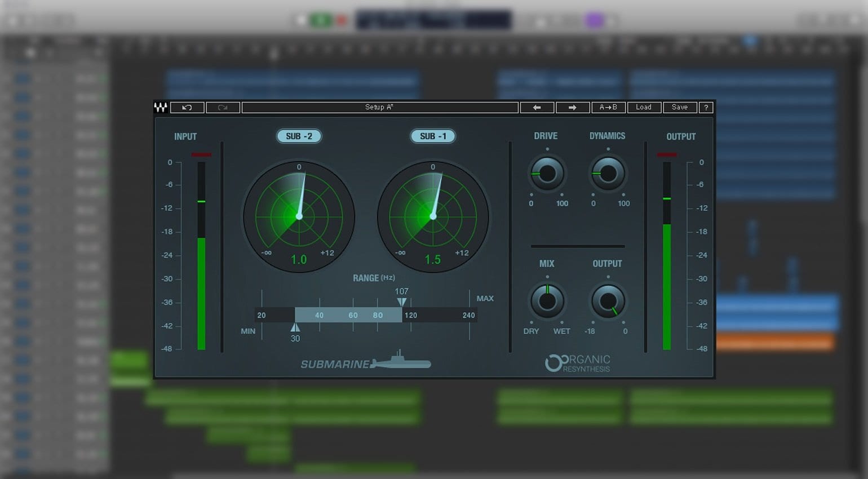Image resolution: width=868 pixels, height=479 pixels.
Task: Open plugin help via the question mark
Action: coord(706,107)
